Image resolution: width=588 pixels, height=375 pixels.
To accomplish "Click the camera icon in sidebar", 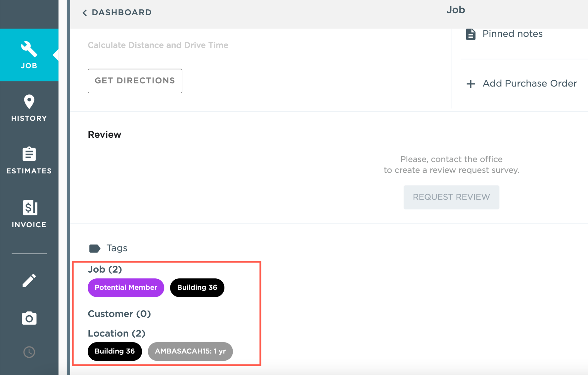I will [x=29, y=318].
